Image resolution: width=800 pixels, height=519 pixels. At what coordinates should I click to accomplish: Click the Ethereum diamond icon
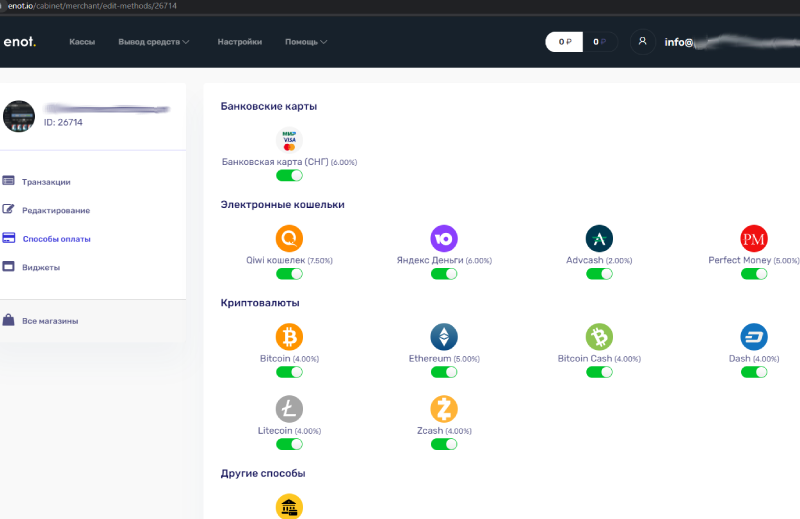[444, 336]
